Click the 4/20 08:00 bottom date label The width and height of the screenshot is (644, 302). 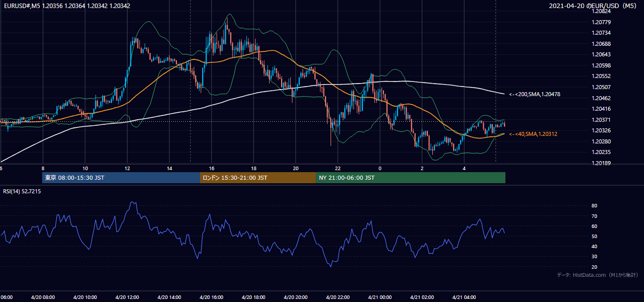click(x=42, y=297)
